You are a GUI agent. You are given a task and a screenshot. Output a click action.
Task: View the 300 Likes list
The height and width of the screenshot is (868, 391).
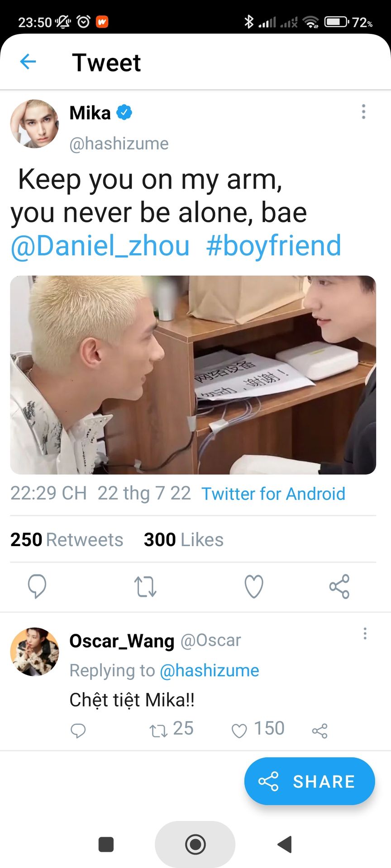(x=183, y=540)
